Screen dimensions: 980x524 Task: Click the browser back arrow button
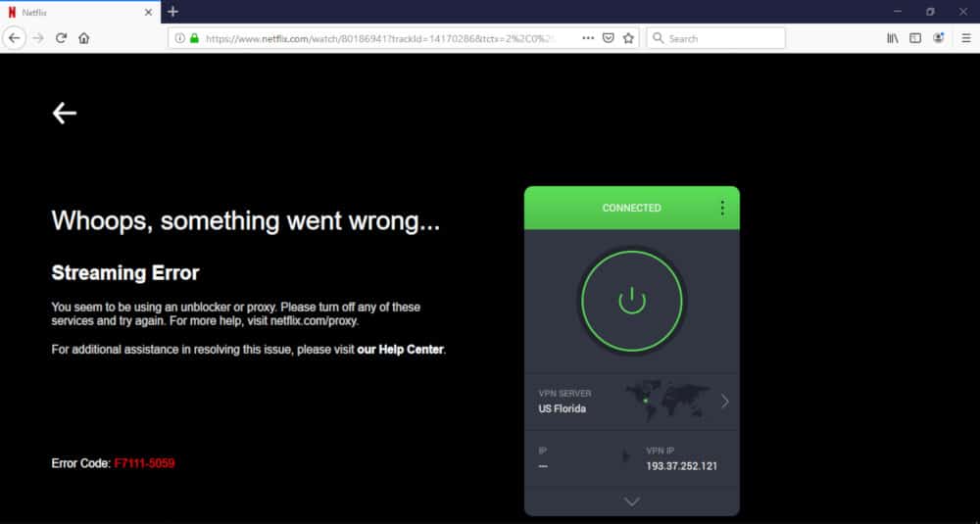(14, 38)
